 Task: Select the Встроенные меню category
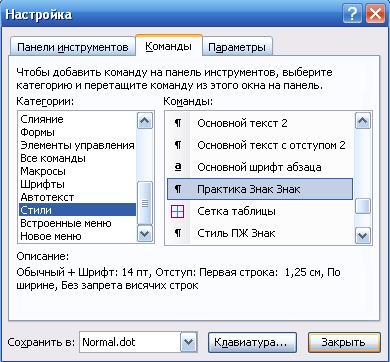tap(77, 223)
